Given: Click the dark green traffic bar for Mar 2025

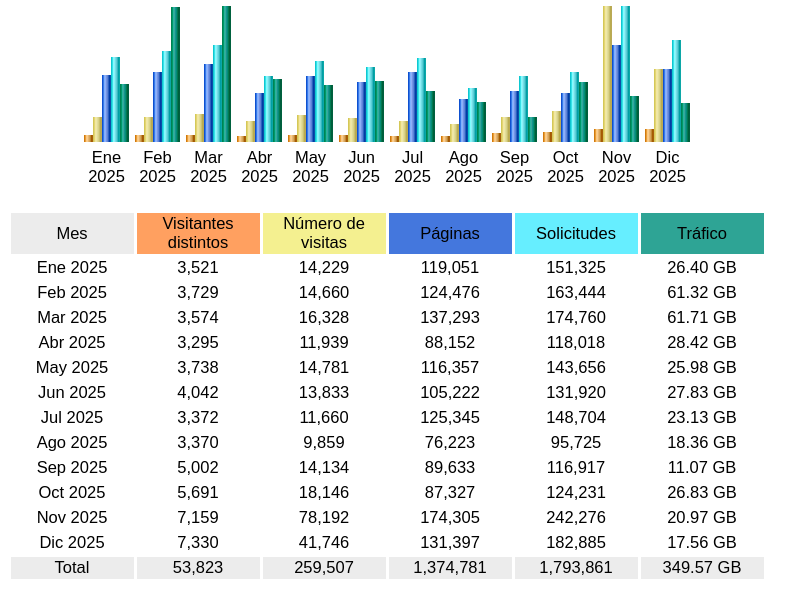Looking at the screenshot, I should (226, 74).
